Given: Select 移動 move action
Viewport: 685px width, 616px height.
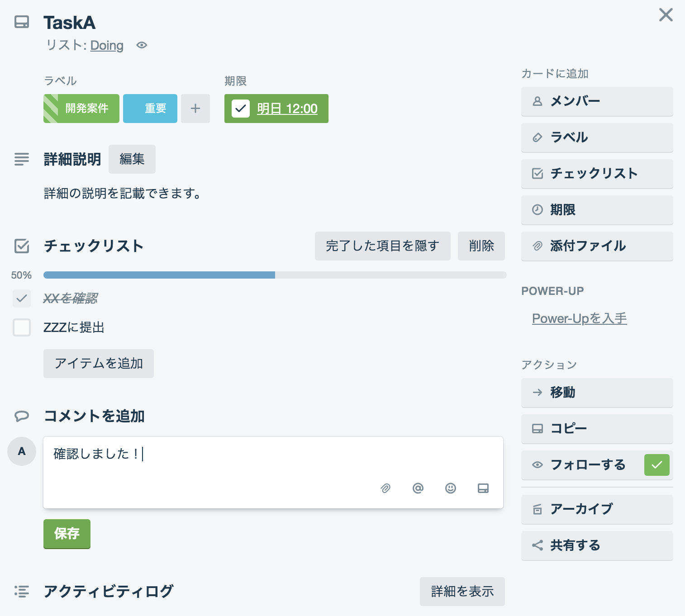Looking at the screenshot, I should click(597, 393).
